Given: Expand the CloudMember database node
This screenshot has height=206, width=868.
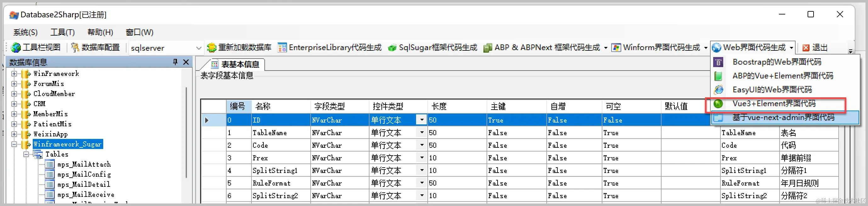Looking at the screenshot, I should click(x=14, y=94).
